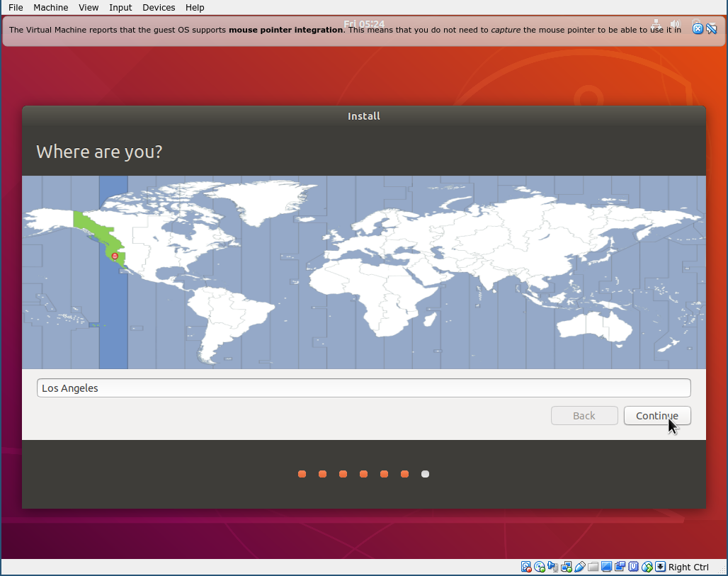This screenshot has width=728, height=576.
Task: Open the Devices menu
Action: pos(159,7)
